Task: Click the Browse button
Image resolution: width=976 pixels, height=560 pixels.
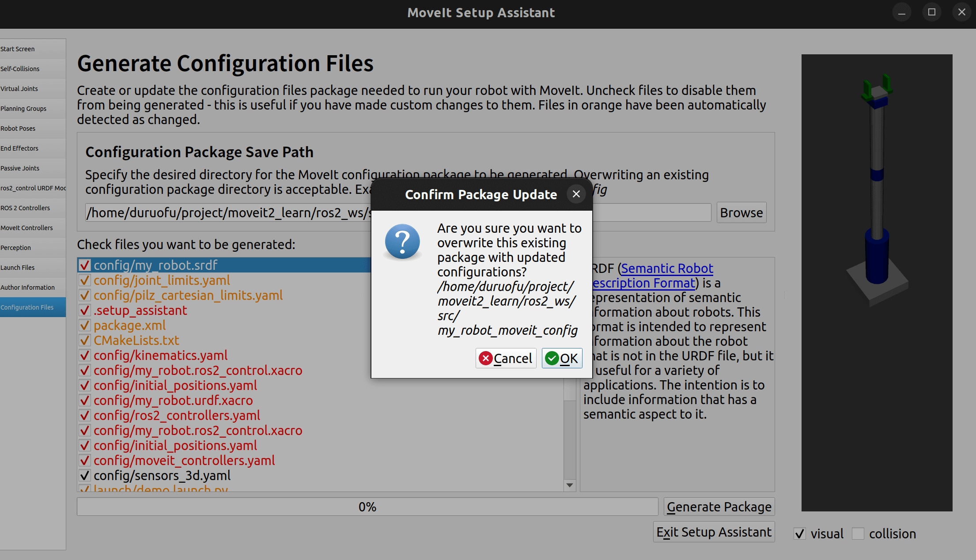Action: pos(741,213)
